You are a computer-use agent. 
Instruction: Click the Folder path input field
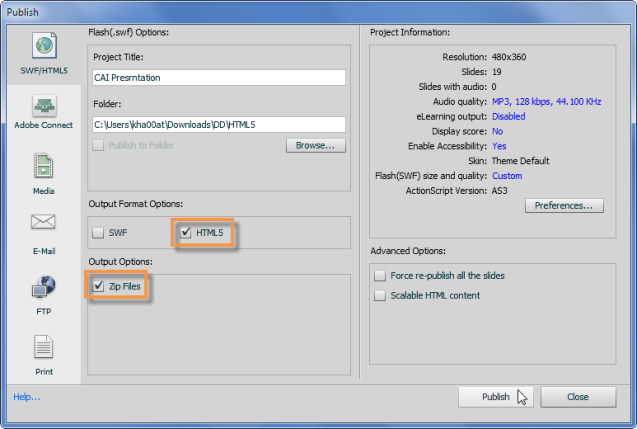[219, 125]
